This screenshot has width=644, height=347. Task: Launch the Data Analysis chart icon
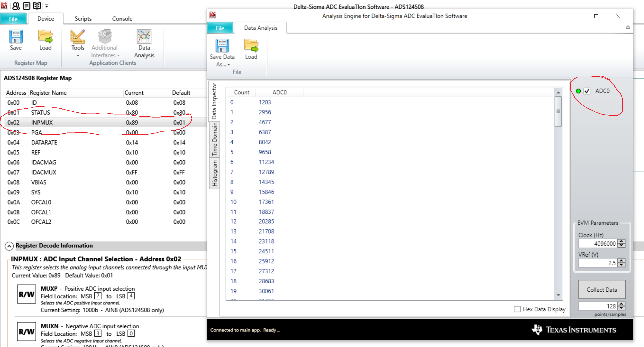point(144,37)
